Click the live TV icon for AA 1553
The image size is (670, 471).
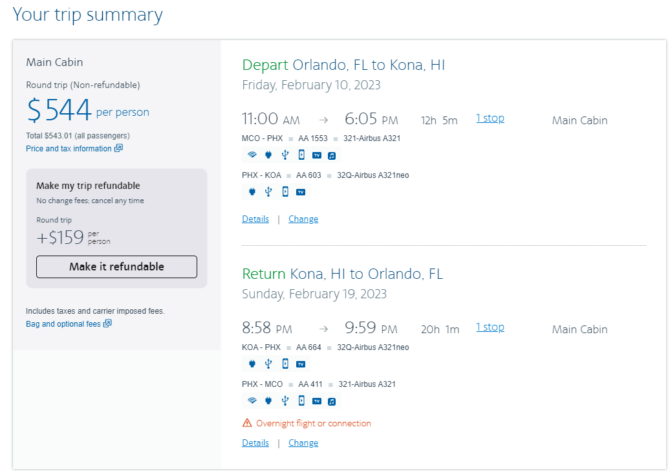(317, 155)
